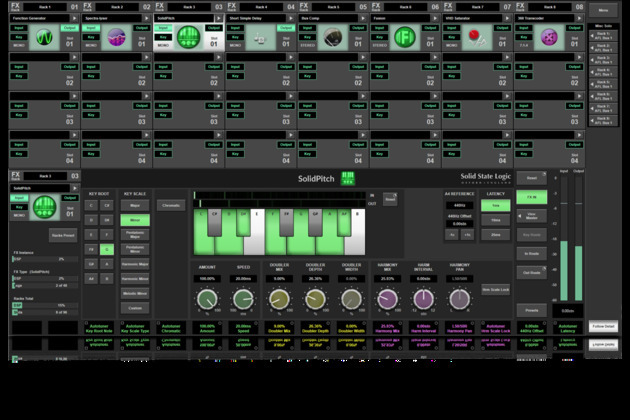Expand the Short Simple Delay slot arrow
The height and width of the screenshot is (420, 630).
[291, 18]
